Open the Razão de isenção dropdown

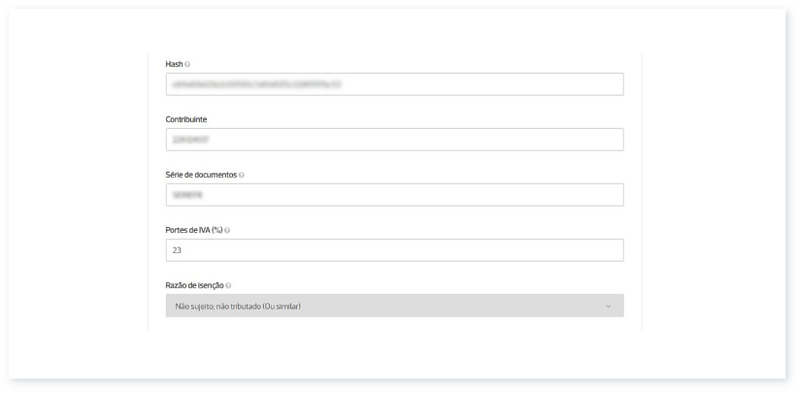point(394,305)
